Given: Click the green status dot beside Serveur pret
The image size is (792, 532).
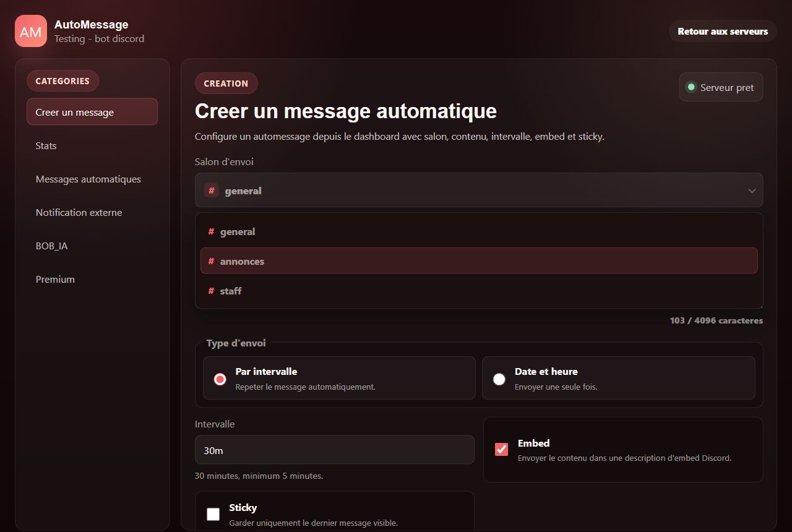Looking at the screenshot, I should [x=691, y=87].
